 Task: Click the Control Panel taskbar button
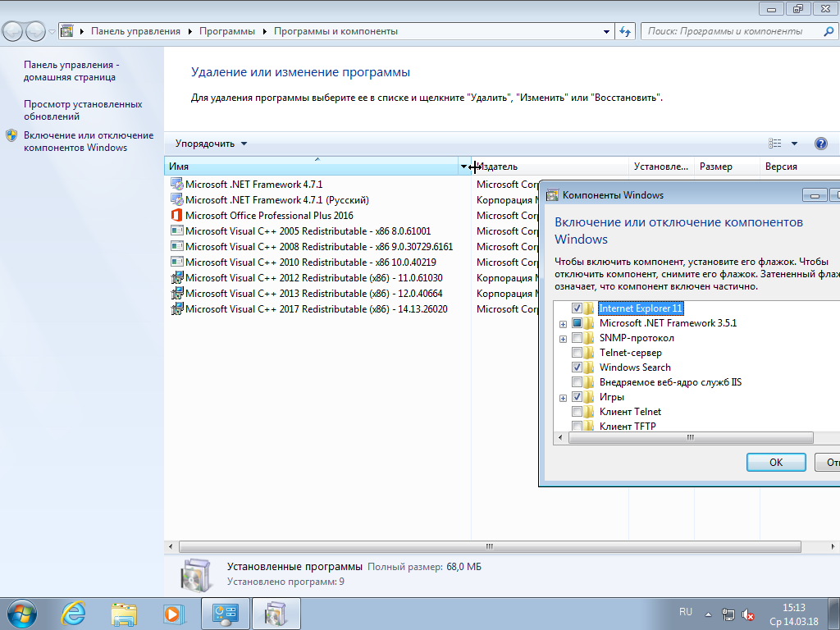tap(225, 614)
